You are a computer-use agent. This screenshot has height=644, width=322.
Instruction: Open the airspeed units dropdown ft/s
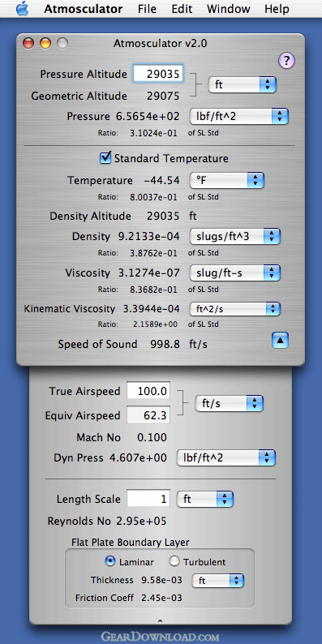tap(230, 403)
